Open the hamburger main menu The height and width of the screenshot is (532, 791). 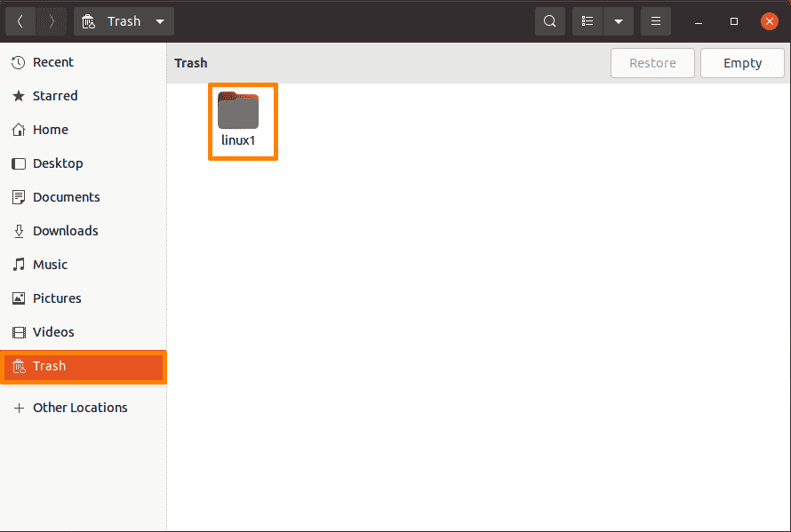click(656, 21)
